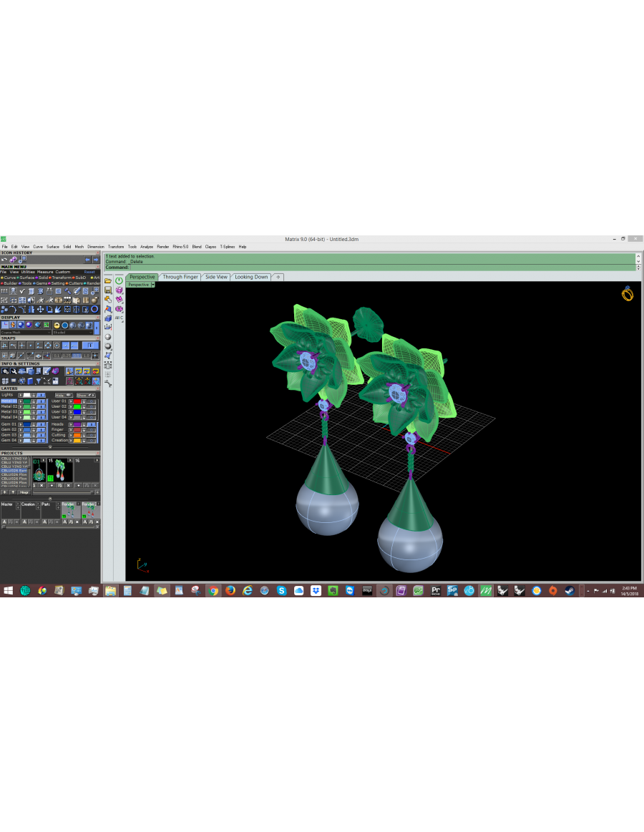Image resolution: width=644 pixels, height=832 pixels.
Task: Open file with the yellow folder icon
Action: click(x=108, y=280)
